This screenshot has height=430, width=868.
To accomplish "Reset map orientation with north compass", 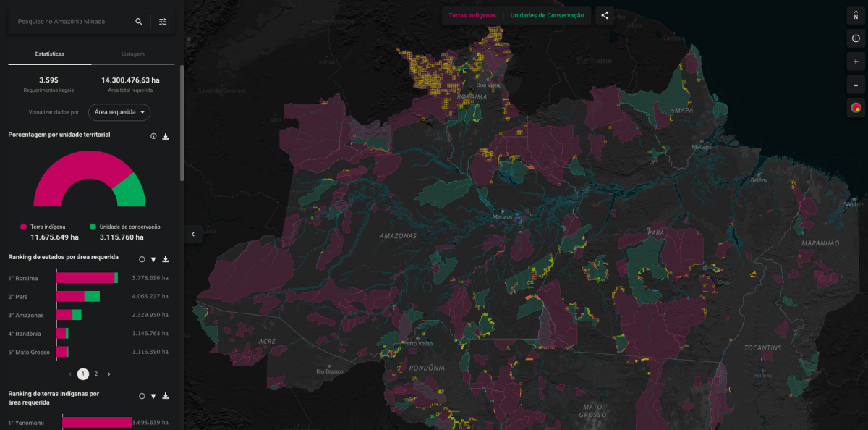I will pyautogui.click(x=856, y=16).
